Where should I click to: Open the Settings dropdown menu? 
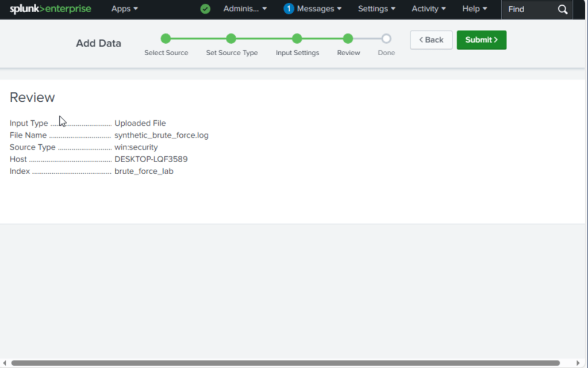pyautogui.click(x=376, y=9)
